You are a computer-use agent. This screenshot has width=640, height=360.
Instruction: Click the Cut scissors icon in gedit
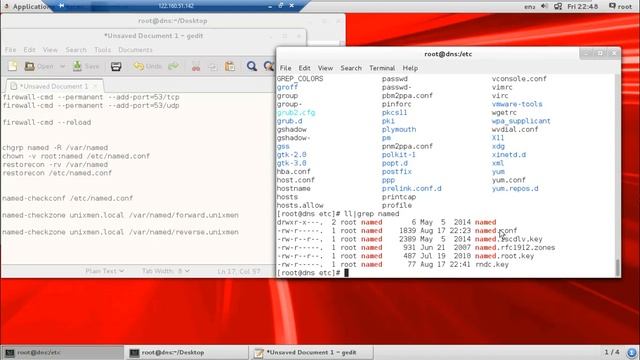[196, 67]
